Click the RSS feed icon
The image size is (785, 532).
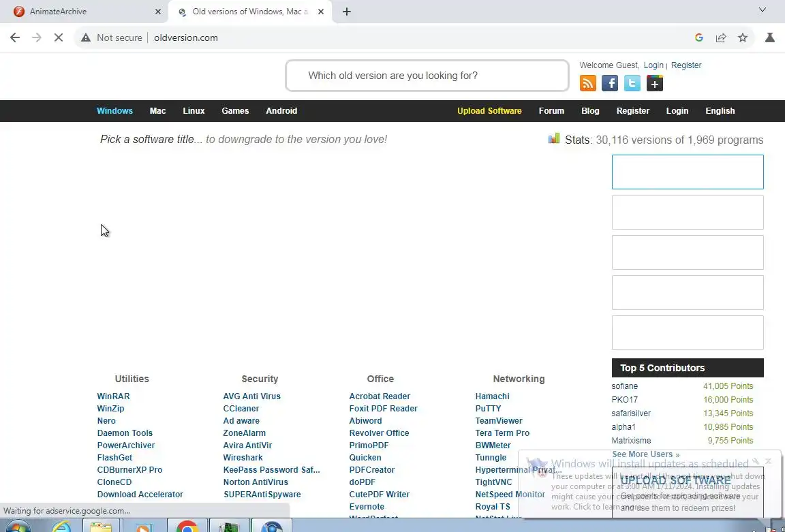pyautogui.click(x=588, y=83)
